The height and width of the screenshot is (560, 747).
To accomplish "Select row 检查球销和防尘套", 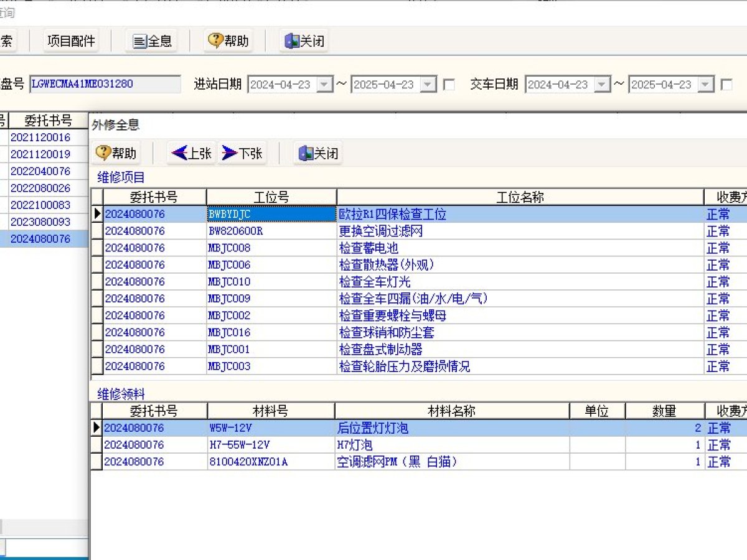I will point(520,332).
